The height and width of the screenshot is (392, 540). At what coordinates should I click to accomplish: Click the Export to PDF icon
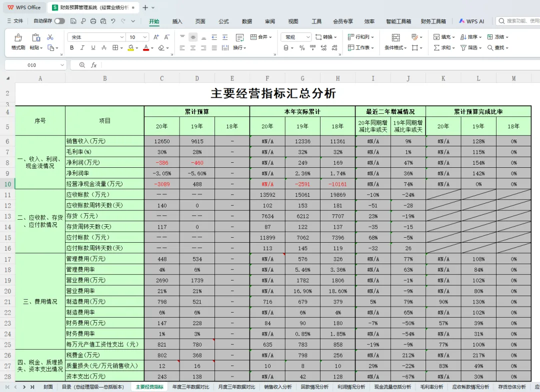click(83, 21)
